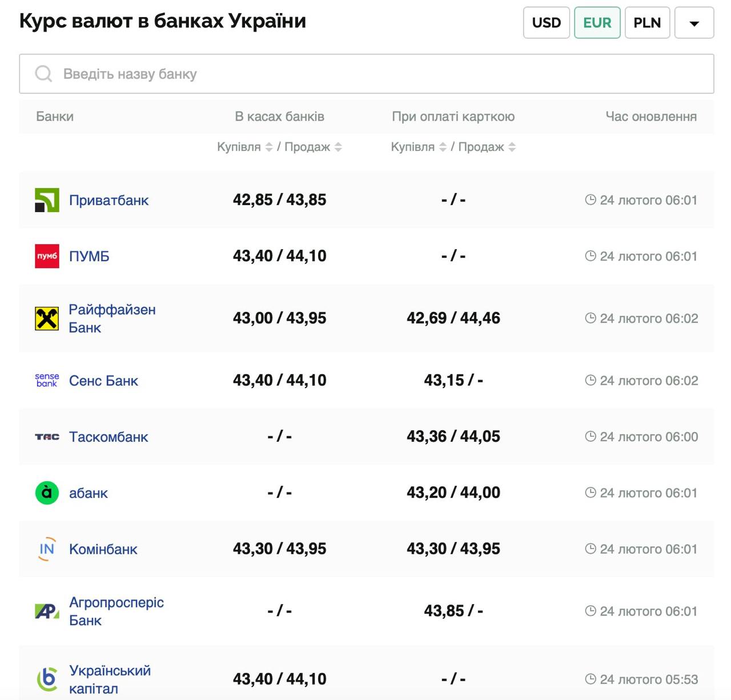Open the Приватбанк link
This screenshot has height=700, width=731.
pyautogui.click(x=109, y=200)
